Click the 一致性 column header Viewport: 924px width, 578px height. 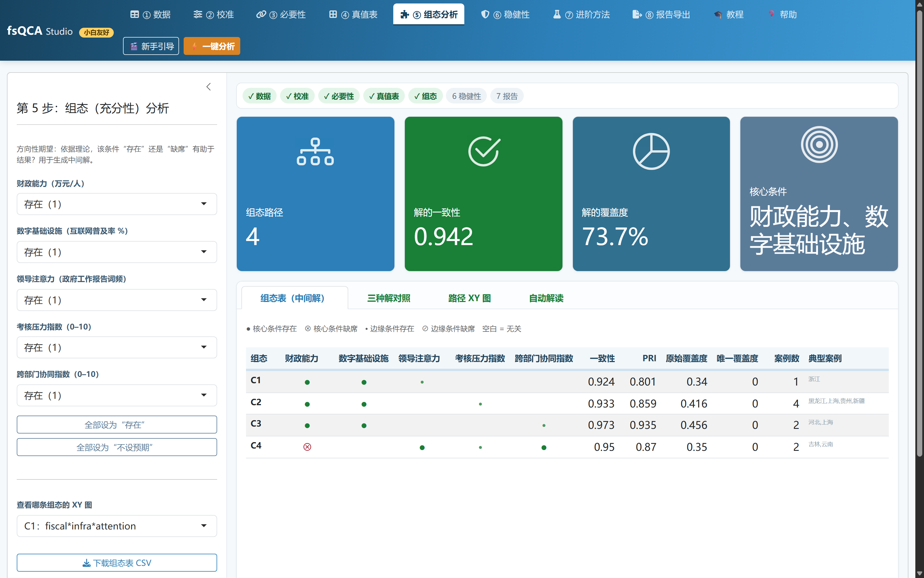[x=602, y=358]
